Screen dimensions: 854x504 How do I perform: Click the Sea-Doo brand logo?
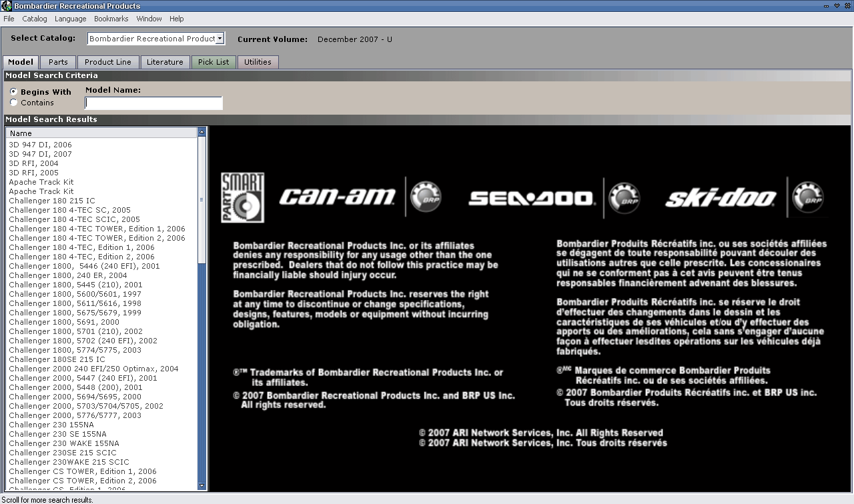coord(531,198)
